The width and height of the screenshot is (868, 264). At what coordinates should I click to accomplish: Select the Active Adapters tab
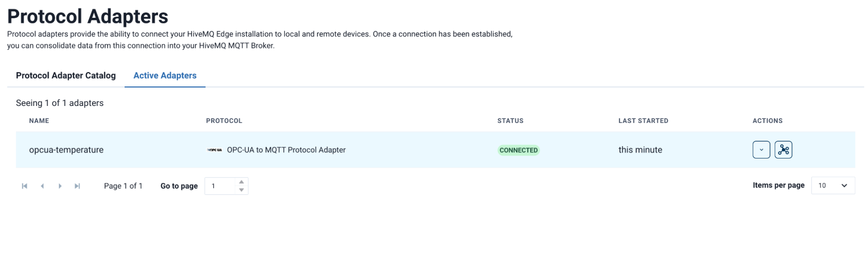pos(165,76)
